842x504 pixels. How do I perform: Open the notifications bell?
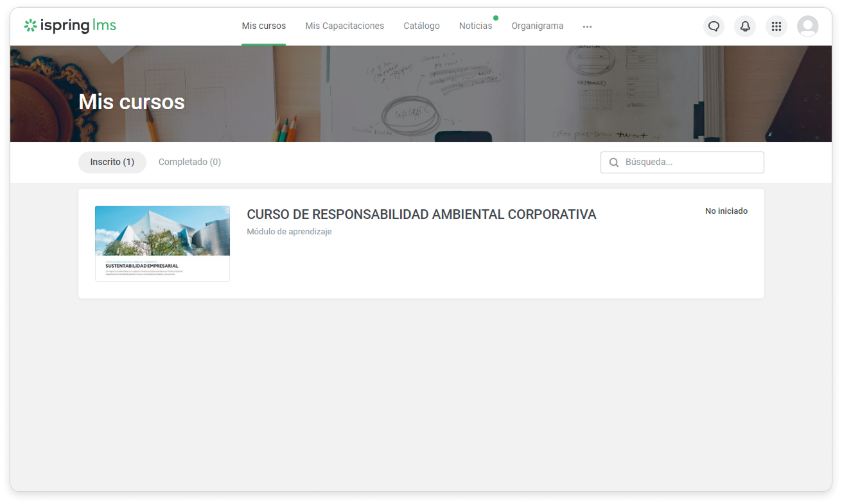click(x=745, y=26)
